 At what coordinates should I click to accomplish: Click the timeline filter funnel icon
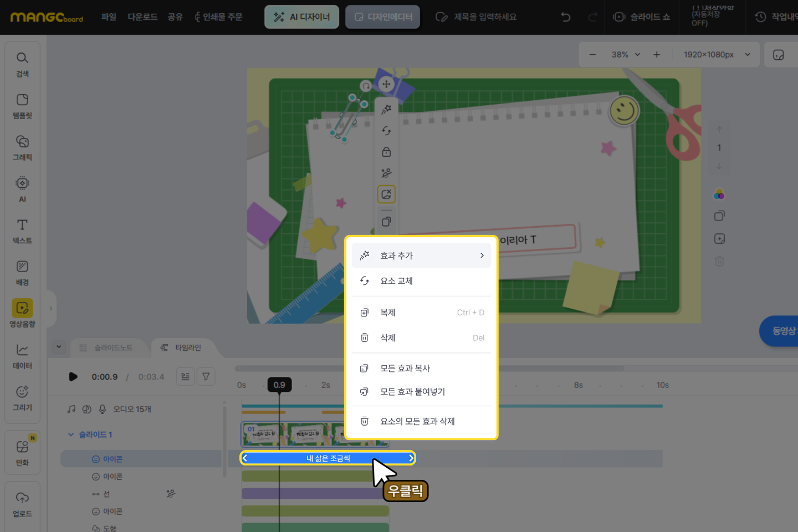click(x=206, y=377)
